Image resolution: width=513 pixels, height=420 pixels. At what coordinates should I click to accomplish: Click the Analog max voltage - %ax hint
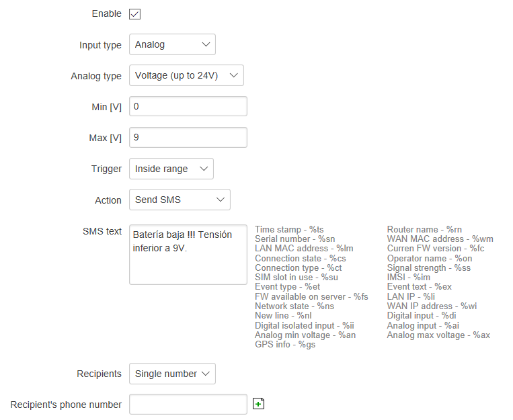click(x=438, y=335)
